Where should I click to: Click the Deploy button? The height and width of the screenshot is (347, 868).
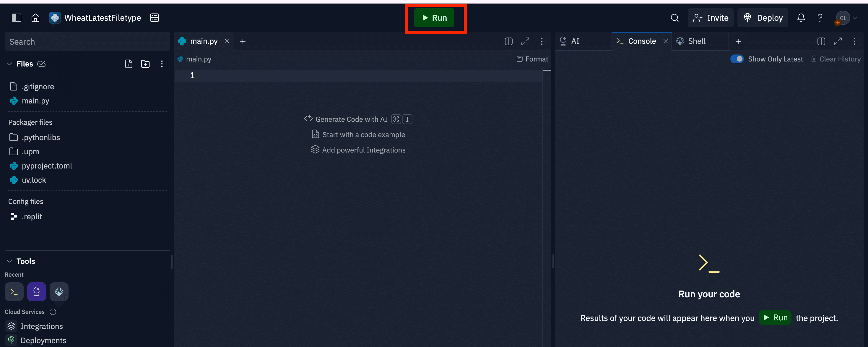[763, 18]
